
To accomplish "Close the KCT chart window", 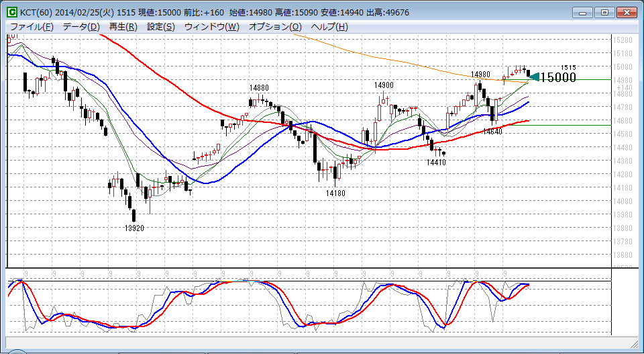I will (626, 12).
